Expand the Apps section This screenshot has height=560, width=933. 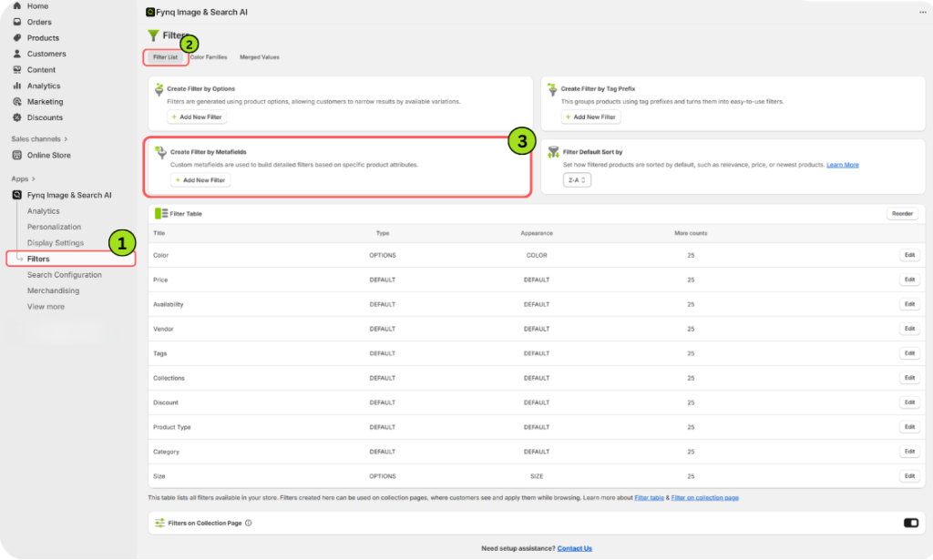tap(23, 179)
